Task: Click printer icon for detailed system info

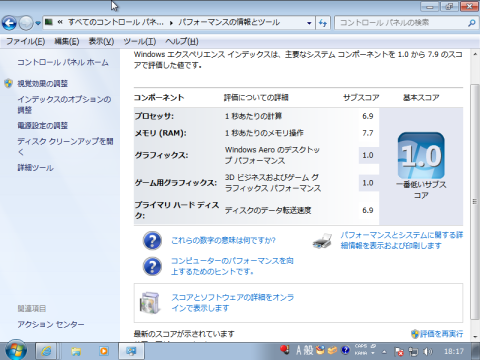Action: (322, 241)
